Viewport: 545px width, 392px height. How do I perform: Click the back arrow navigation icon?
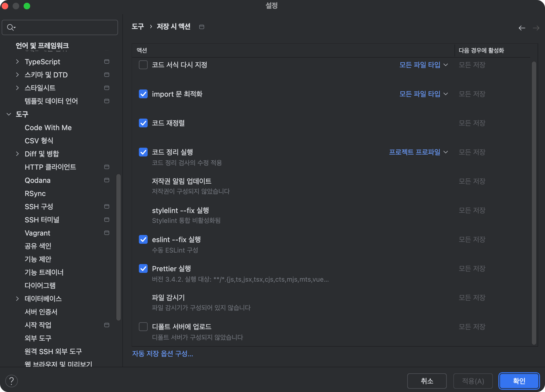pos(522,28)
